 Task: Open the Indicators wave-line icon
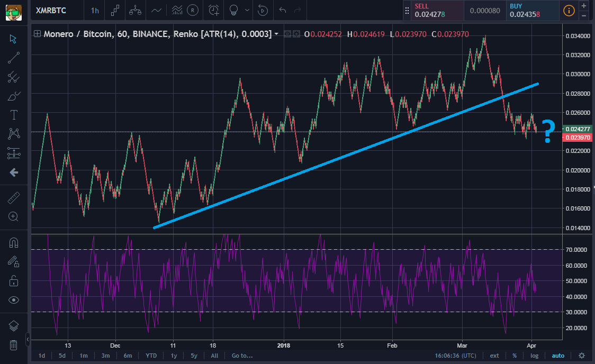tap(156, 11)
